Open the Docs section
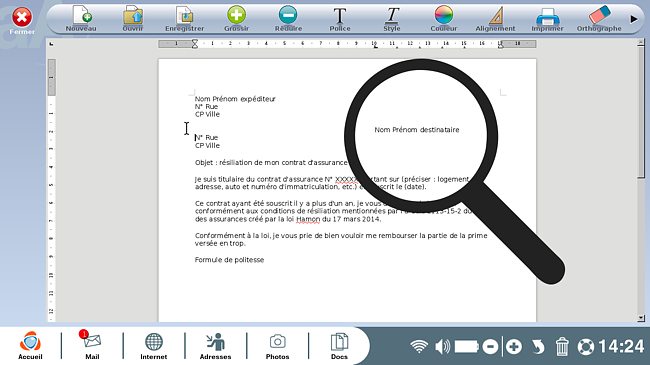The image size is (650, 365). (x=339, y=345)
